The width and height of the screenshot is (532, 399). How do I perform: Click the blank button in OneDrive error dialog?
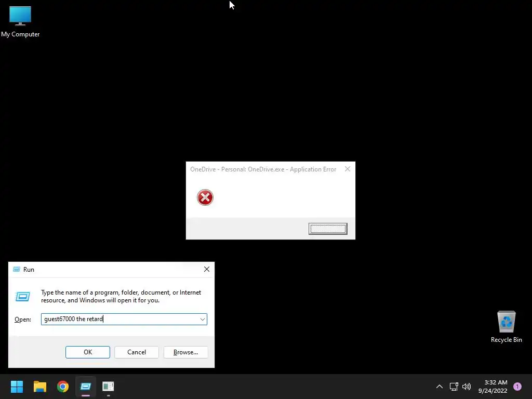click(x=328, y=229)
